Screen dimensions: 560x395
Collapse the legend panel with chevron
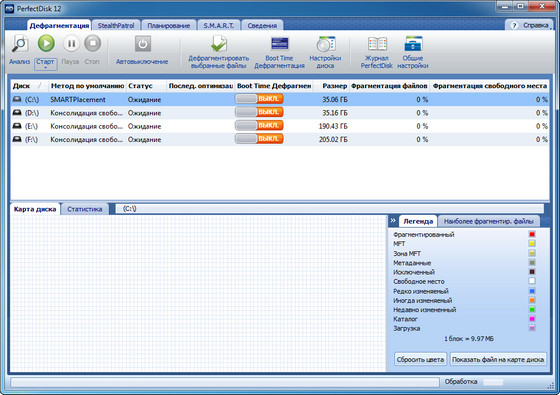pos(393,220)
